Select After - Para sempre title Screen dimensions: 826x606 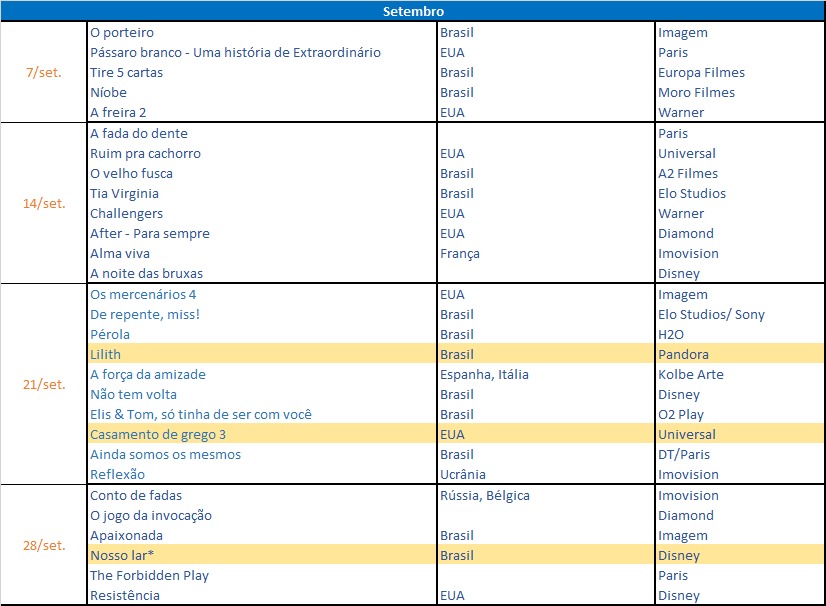click(150, 233)
